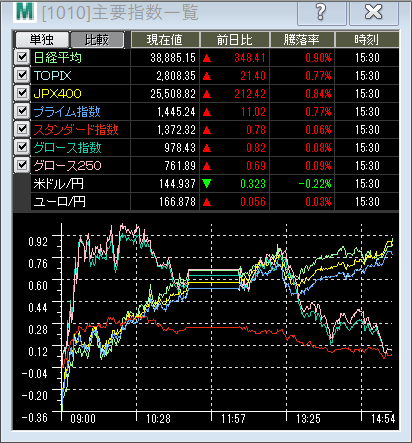The width and height of the screenshot is (412, 443).
Task: Click the red up arrow for JPX400
Action: pyautogui.click(x=207, y=94)
